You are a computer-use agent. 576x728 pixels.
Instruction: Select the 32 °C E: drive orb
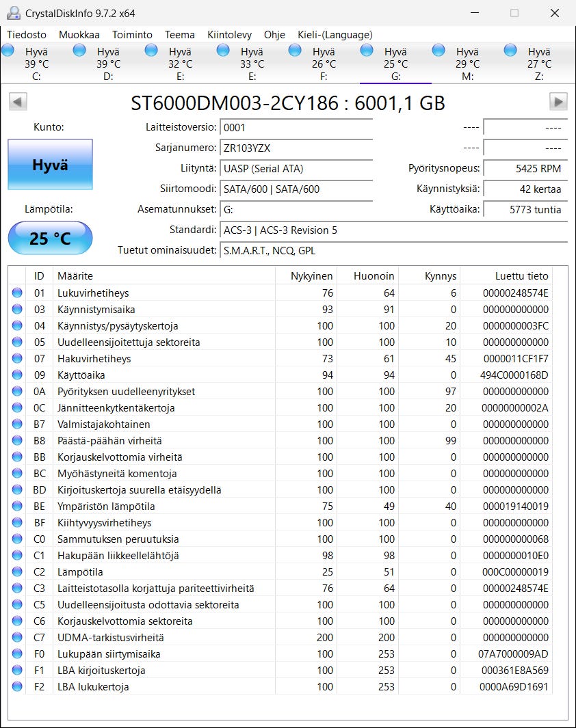click(x=151, y=50)
